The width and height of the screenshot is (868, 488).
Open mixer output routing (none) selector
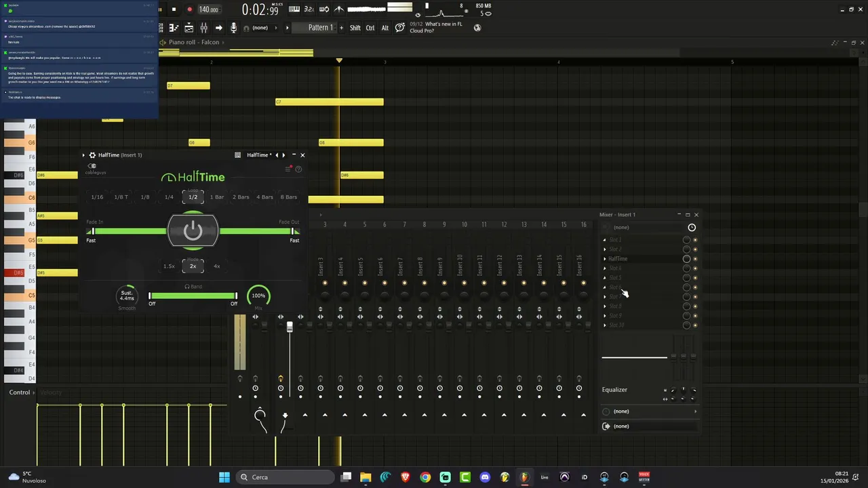tap(650, 426)
